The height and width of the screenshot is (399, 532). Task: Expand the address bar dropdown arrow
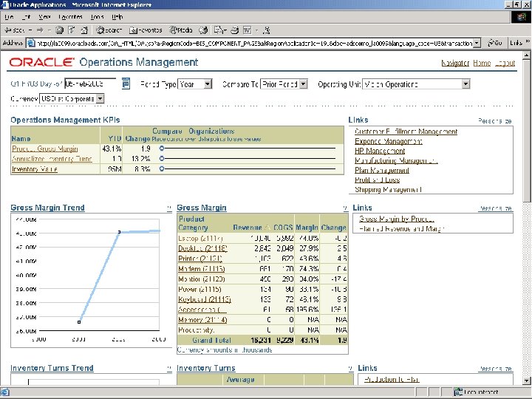(x=477, y=43)
